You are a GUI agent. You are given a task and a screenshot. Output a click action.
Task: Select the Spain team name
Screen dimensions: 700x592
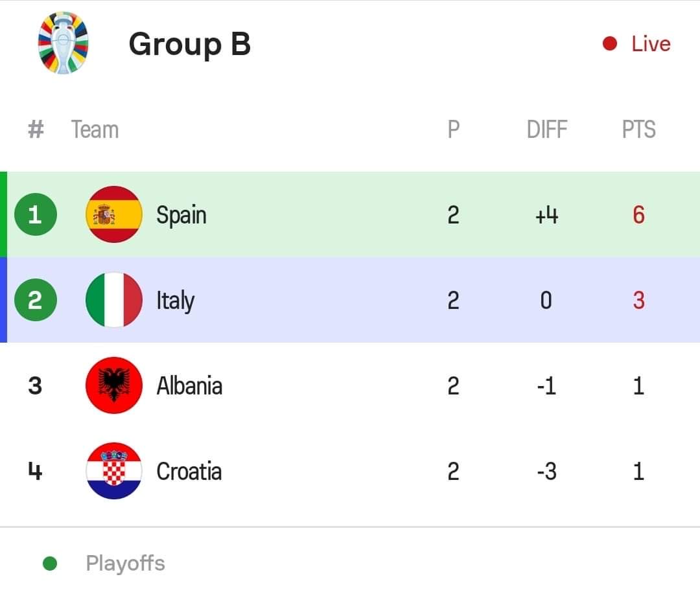coord(181,214)
